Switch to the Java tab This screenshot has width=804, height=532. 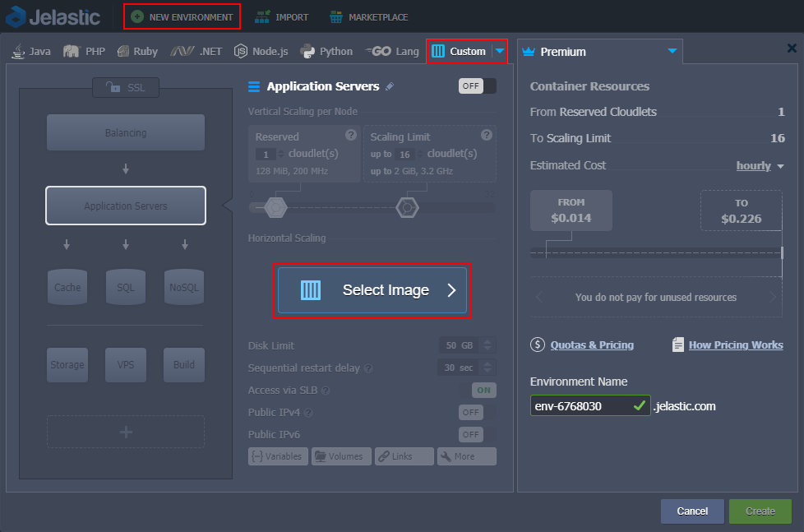click(x=31, y=51)
